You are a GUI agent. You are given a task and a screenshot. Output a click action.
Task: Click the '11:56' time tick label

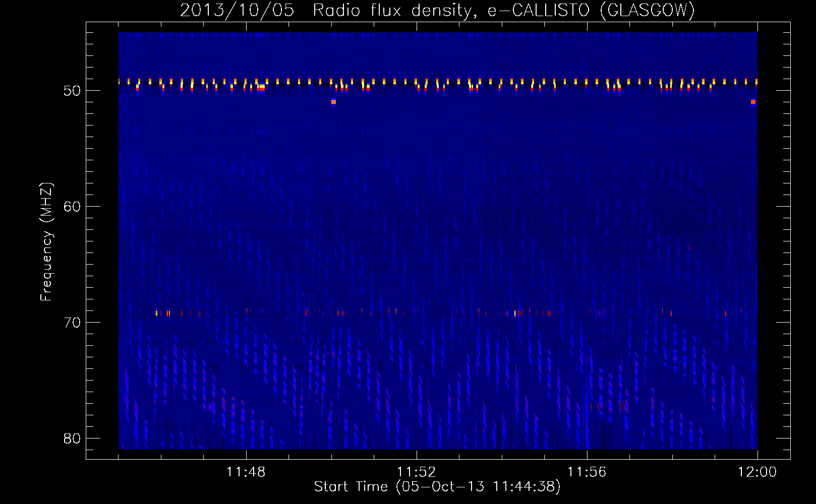(587, 472)
